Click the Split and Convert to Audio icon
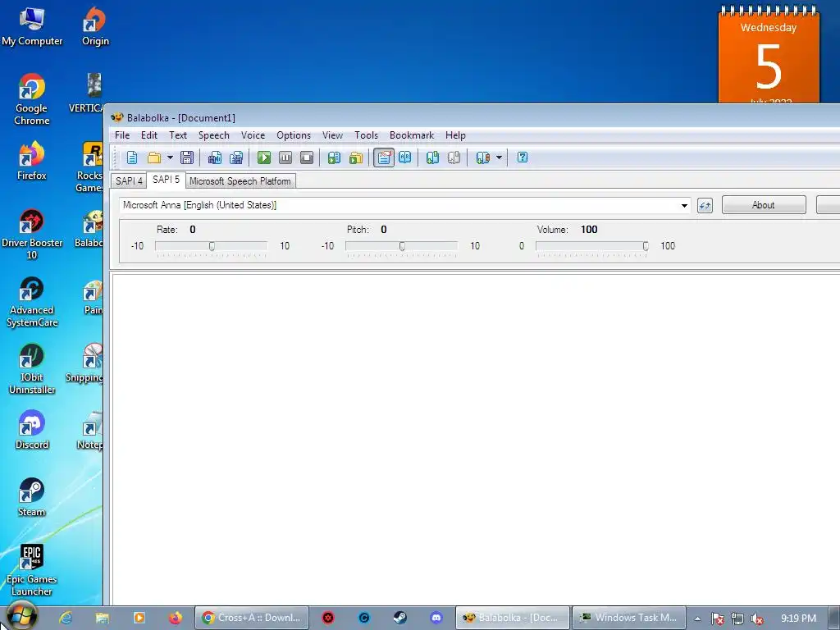840x630 pixels. pos(236,157)
